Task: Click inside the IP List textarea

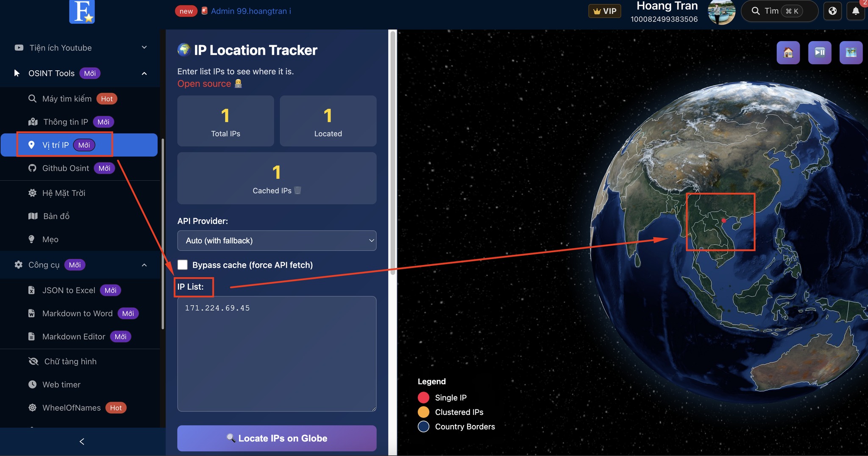Action: [277, 354]
